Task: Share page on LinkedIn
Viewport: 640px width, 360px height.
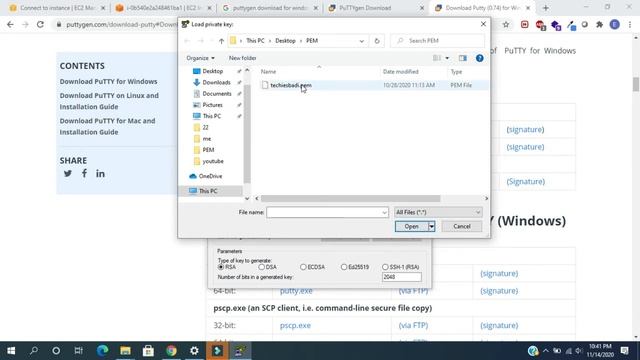Action: click(x=100, y=173)
